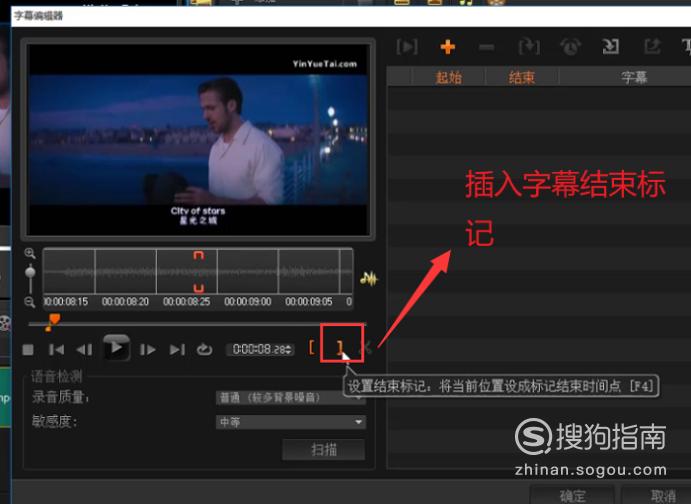Click the set end mark bracket icon
Image resolution: width=691 pixels, height=504 pixels.
(340, 348)
